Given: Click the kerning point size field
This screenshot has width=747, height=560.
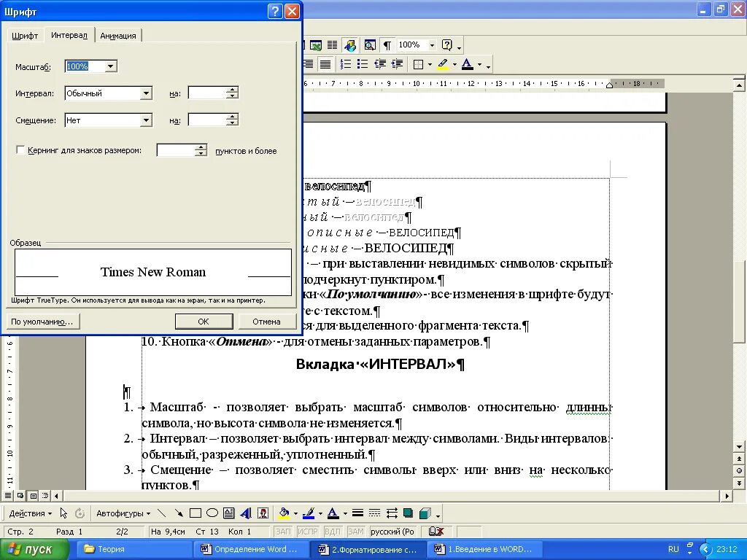Looking at the screenshot, I should point(177,150).
